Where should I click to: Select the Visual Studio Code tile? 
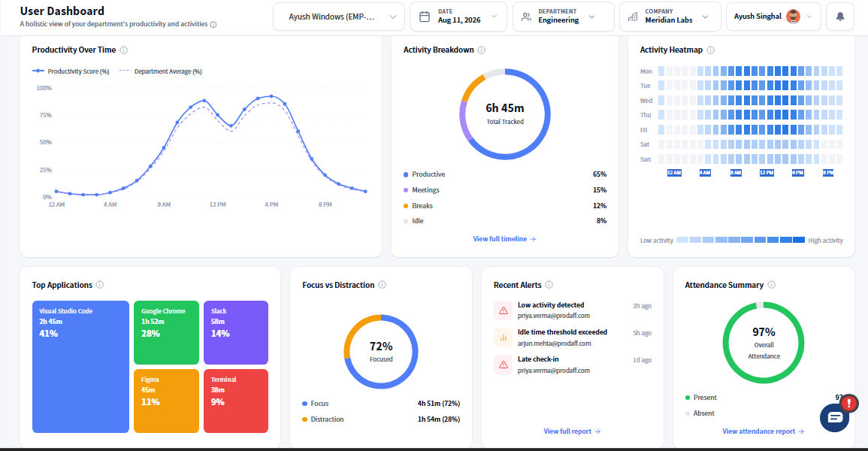80,366
